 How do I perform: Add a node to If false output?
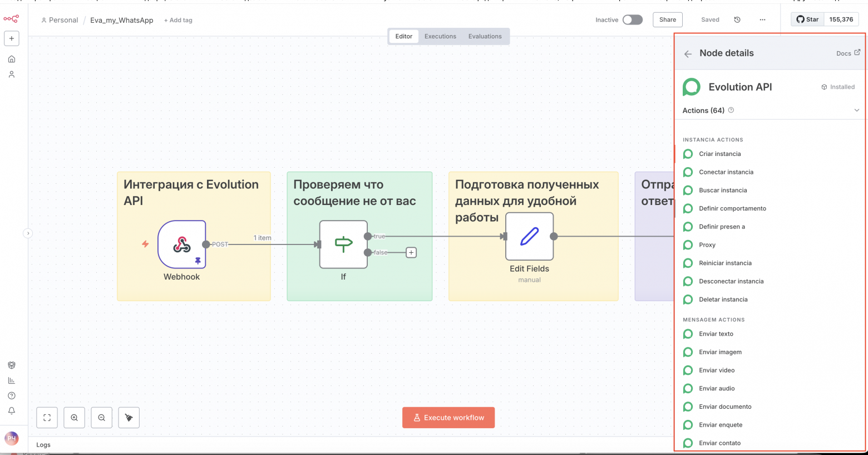coord(411,253)
